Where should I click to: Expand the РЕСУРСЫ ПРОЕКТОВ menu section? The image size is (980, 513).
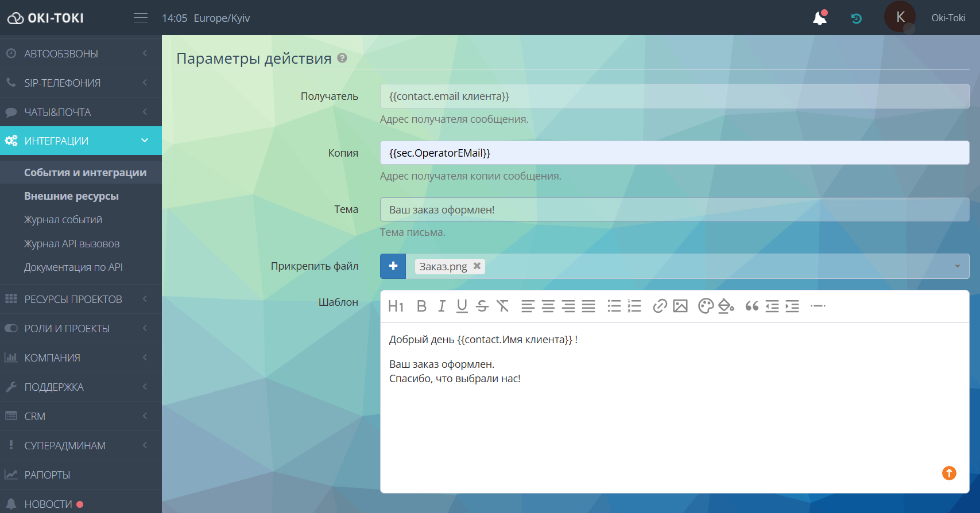tap(81, 299)
